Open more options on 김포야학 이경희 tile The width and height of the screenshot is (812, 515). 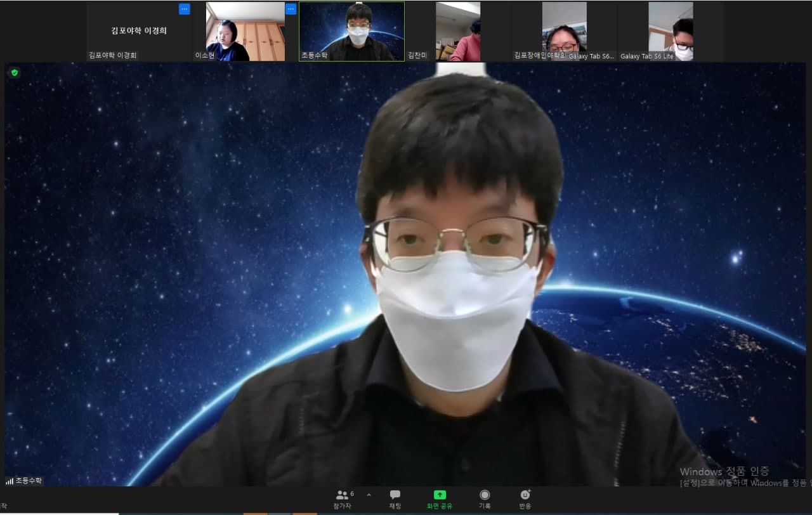coord(184,9)
